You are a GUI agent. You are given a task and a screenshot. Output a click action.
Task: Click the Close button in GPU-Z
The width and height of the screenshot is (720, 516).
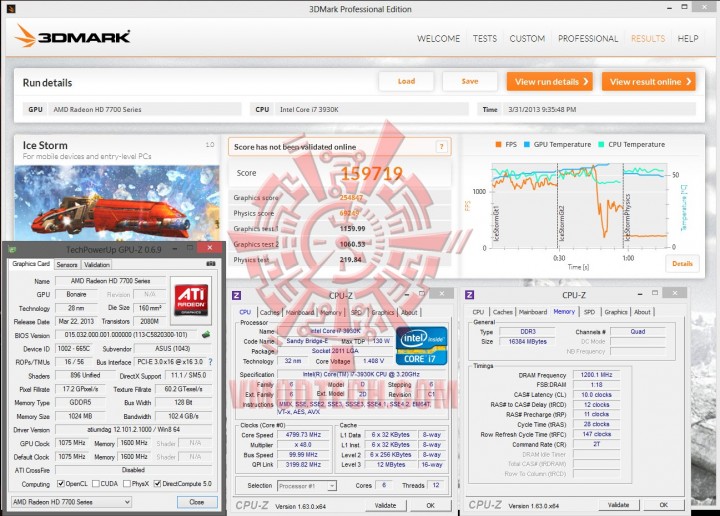point(197,502)
